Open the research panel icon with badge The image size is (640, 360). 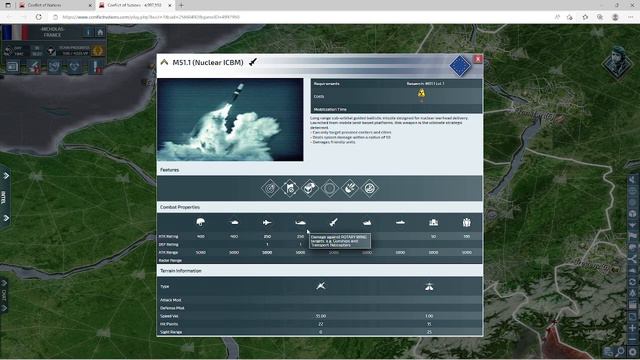pos(33,67)
